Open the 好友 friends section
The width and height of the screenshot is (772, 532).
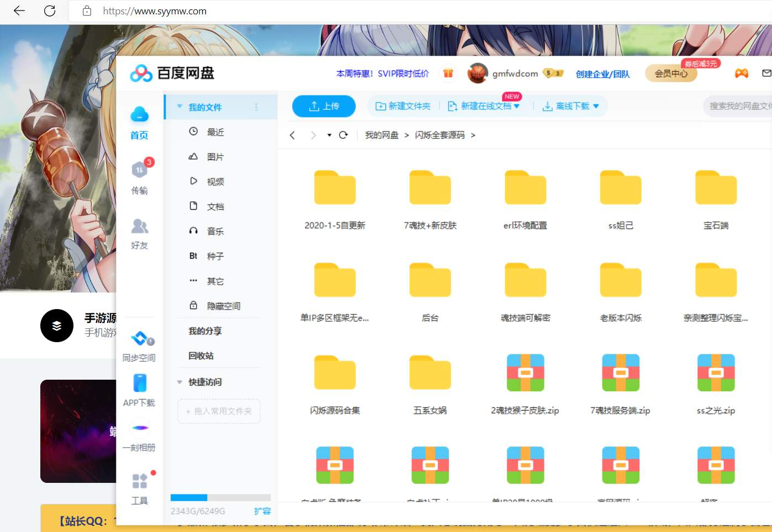139,234
